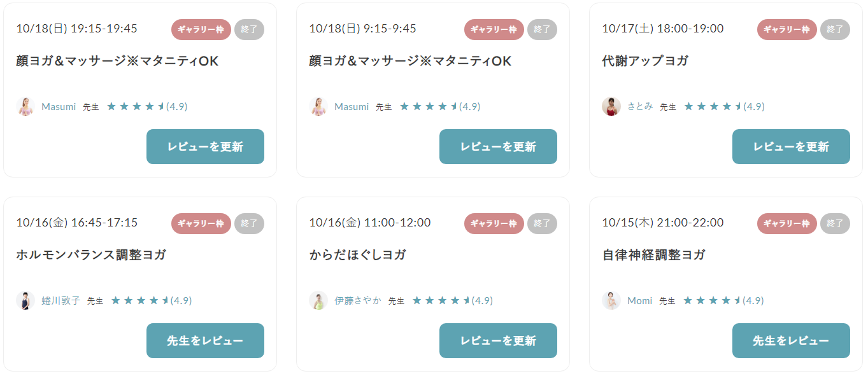Click the さとみ teacher name link
Image resolution: width=868 pixels, height=376 pixels.
[x=640, y=106]
